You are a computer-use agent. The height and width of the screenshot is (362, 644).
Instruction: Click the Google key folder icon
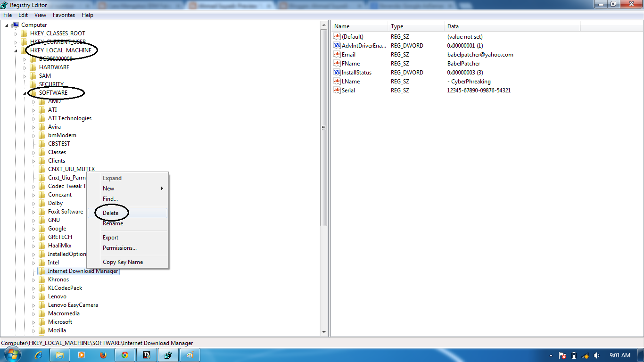coord(42,229)
